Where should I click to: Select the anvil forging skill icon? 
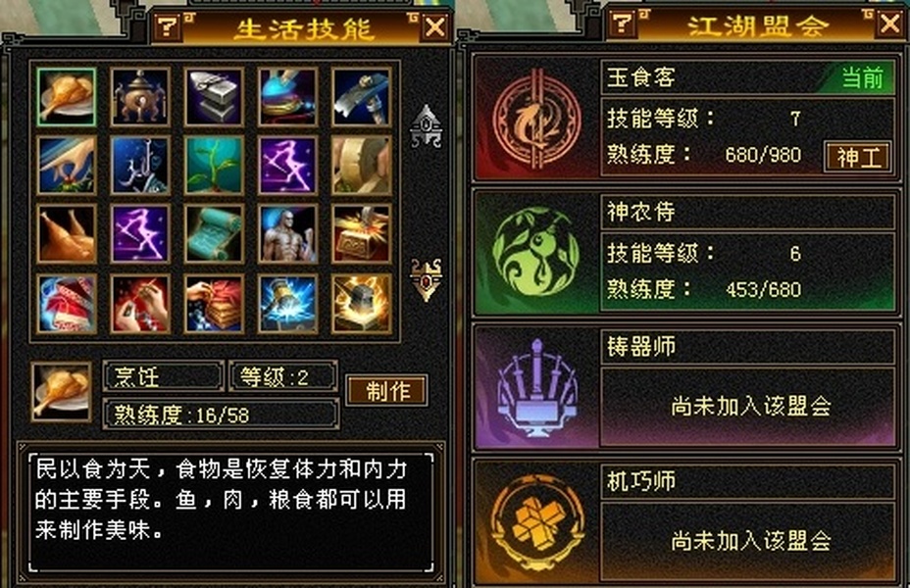[x=214, y=96]
